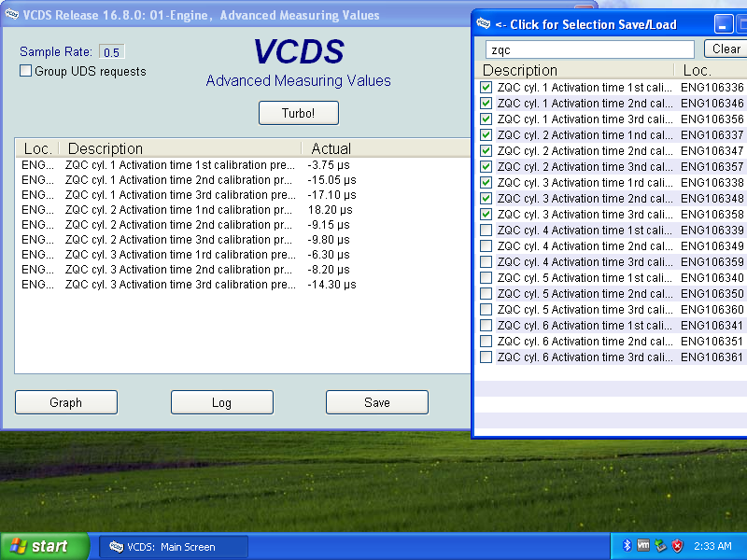
Task: Switch to VCDS: Main Screen taskbar item
Action: pos(174,547)
